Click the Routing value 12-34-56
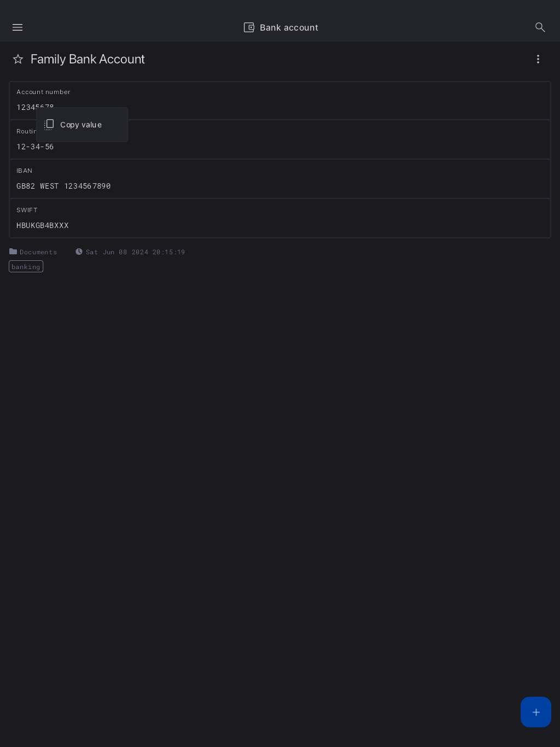The image size is (560, 747). tap(35, 147)
